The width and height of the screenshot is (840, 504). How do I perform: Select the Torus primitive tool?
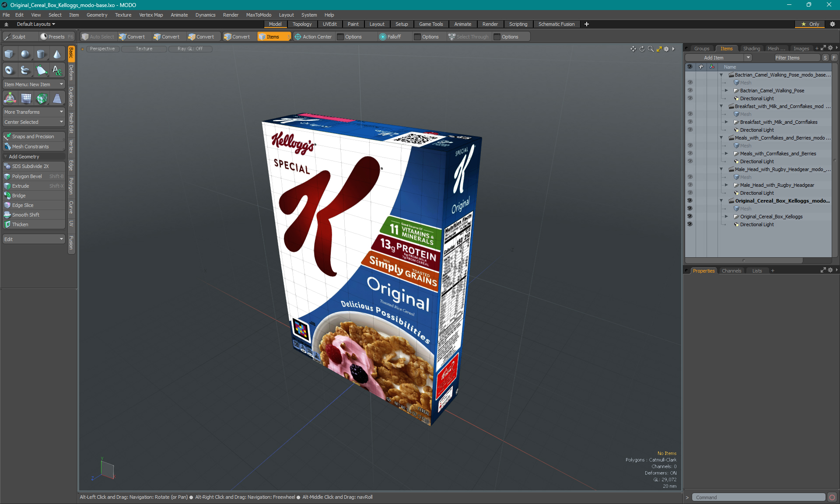(x=10, y=70)
